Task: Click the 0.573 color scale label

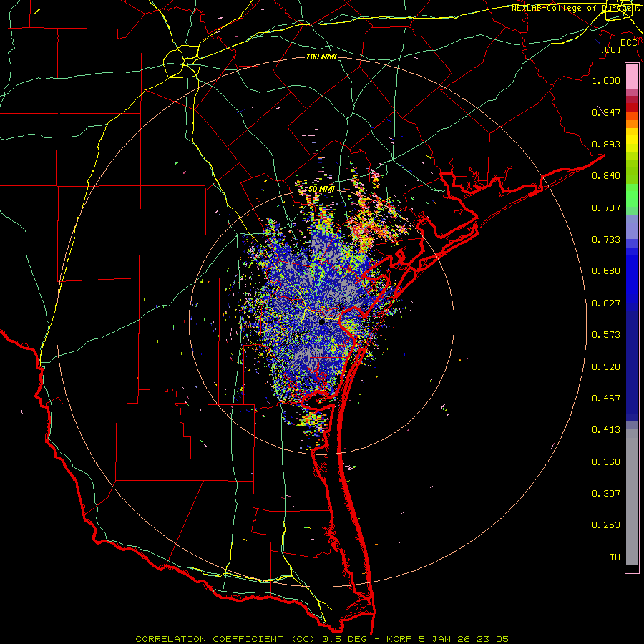Action: click(x=606, y=335)
